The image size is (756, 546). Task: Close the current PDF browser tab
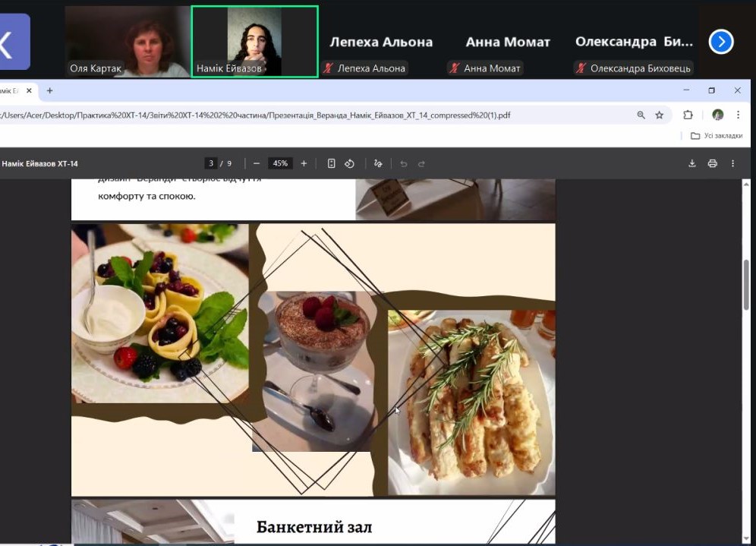30,90
